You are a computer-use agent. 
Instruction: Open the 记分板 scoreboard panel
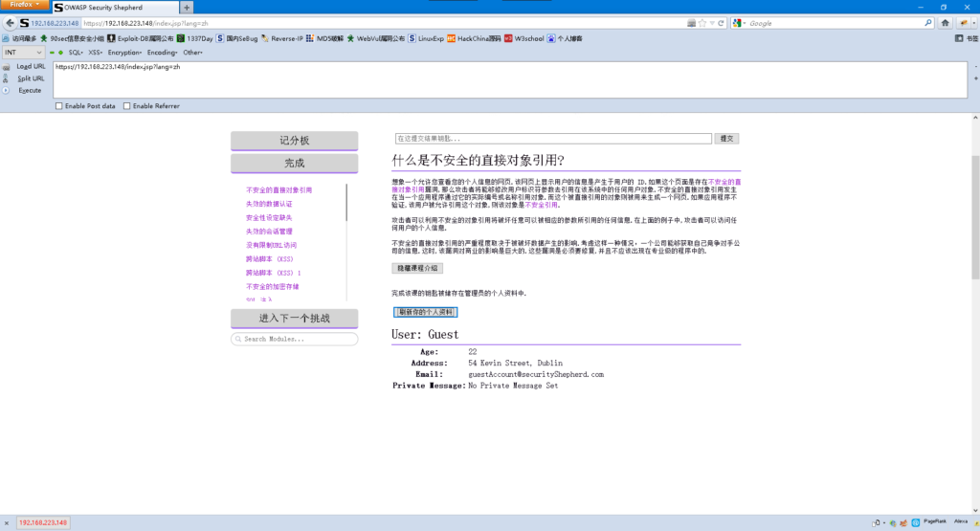click(x=295, y=141)
